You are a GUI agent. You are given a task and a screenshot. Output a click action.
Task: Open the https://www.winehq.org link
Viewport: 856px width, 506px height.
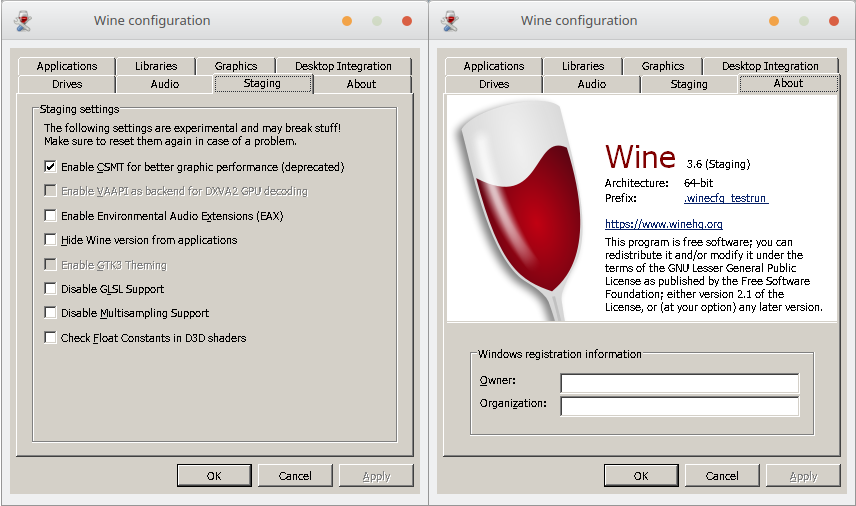(x=663, y=224)
